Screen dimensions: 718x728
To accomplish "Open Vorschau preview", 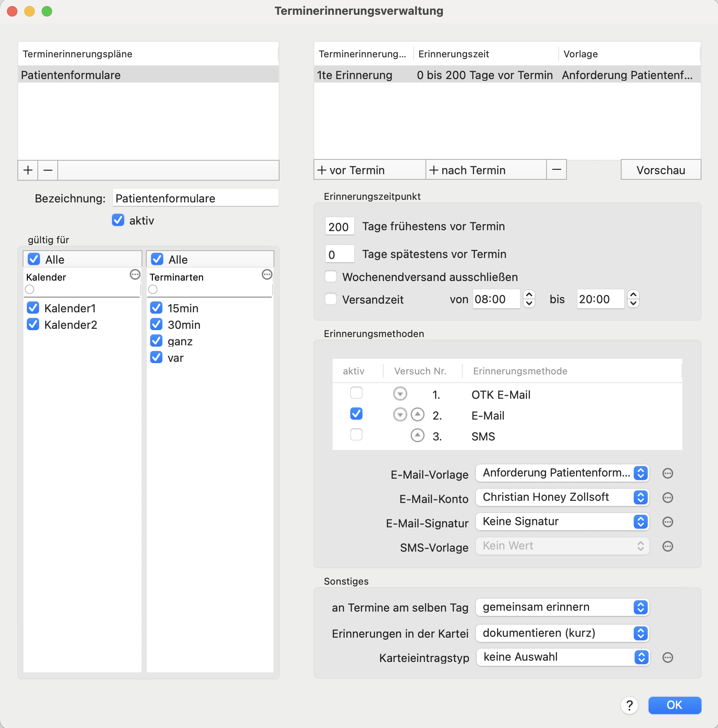I will (x=661, y=169).
